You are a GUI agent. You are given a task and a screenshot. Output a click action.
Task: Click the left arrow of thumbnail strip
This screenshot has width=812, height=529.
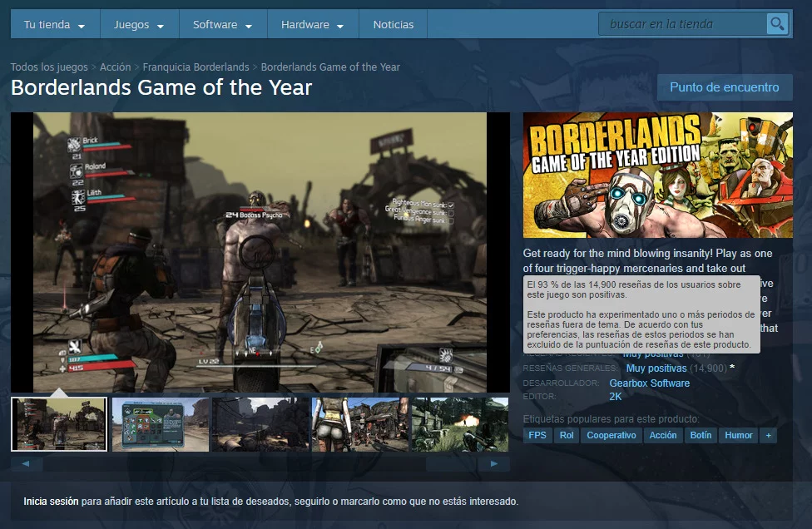click(x=26, y=464)
